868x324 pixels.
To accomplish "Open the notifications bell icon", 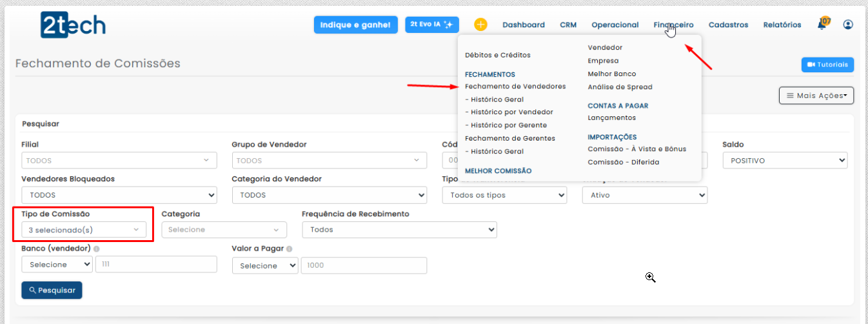I will [x=822, y=25].
